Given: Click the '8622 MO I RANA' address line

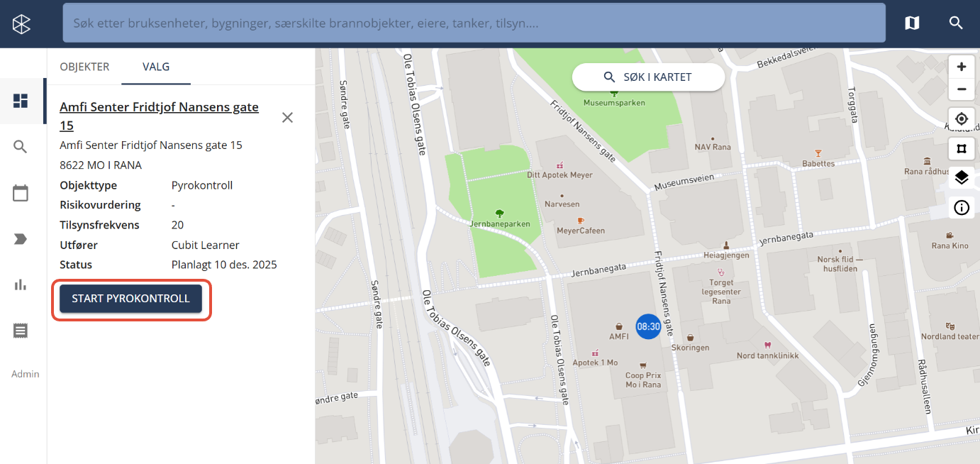Looking at the screenshot, I should pos(101,165).
